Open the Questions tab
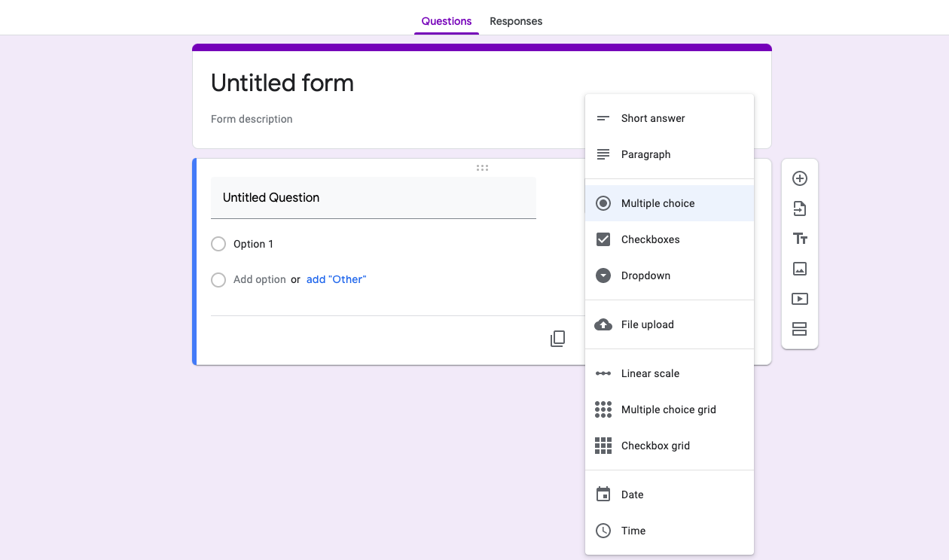This screenshot has height=560, width=949. tap(447, 21)
